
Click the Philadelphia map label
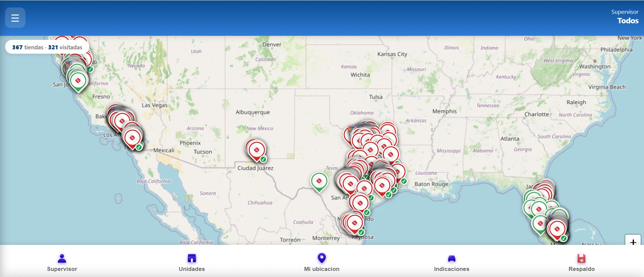[x=616, y=50]
